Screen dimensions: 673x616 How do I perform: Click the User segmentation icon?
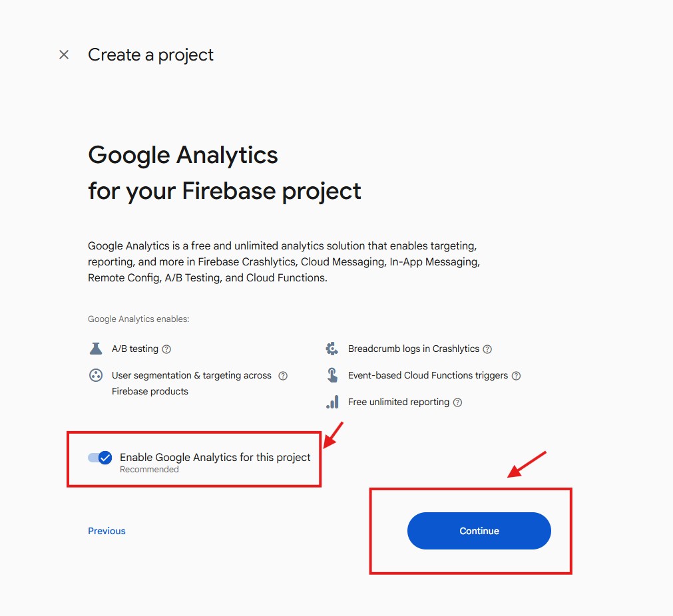(96, 375)
